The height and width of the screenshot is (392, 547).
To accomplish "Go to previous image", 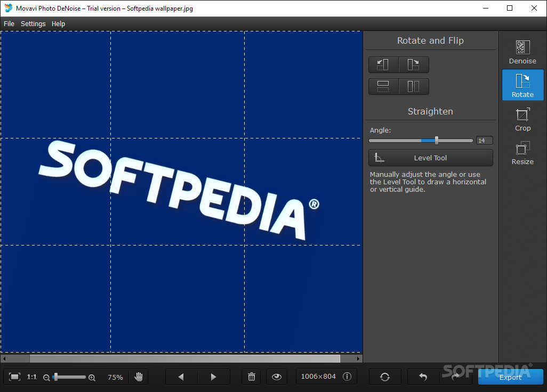I will coord(181,377).
